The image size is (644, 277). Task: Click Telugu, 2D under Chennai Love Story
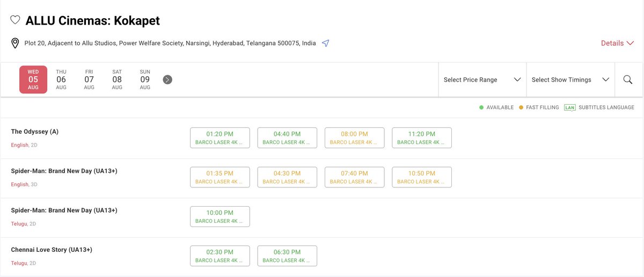(x=23, y=263)
